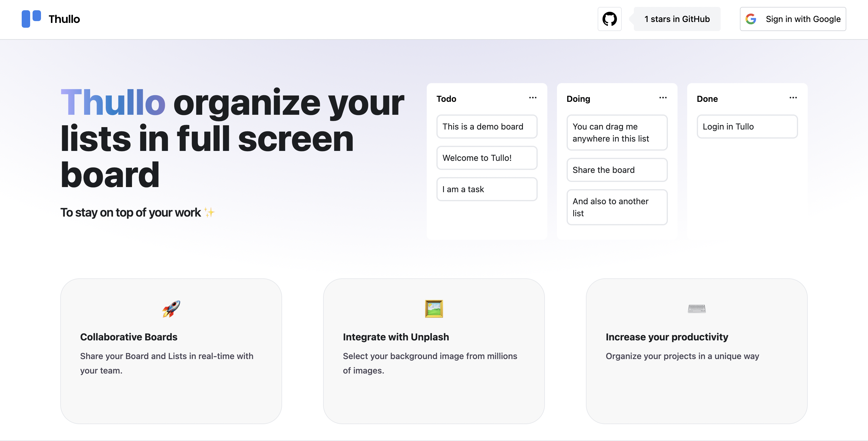Open the Todo list options menu
Viewport: 868px width, 441px height.
click(533, 98)
